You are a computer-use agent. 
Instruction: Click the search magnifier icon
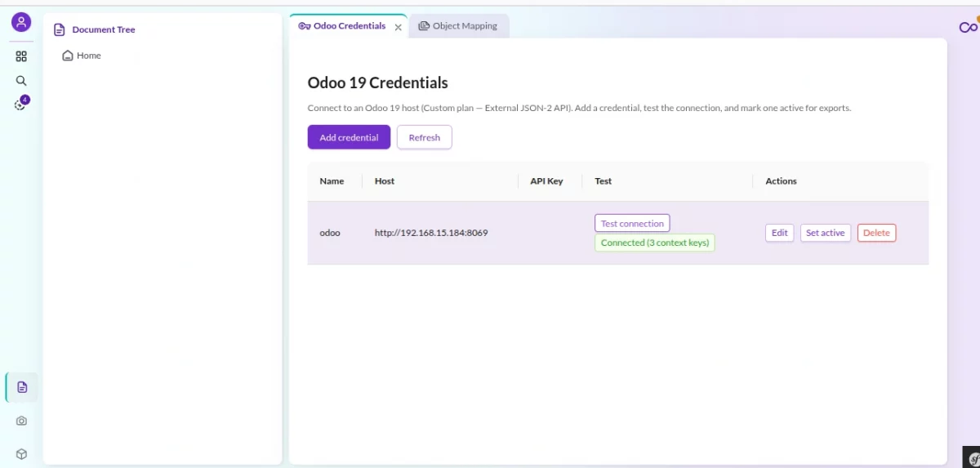pyautogui.click(x=21, y=81)
